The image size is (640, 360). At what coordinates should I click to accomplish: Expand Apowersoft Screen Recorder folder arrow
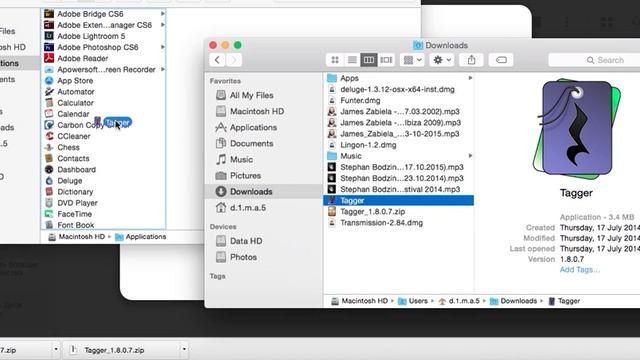click(x=162, y=69)
